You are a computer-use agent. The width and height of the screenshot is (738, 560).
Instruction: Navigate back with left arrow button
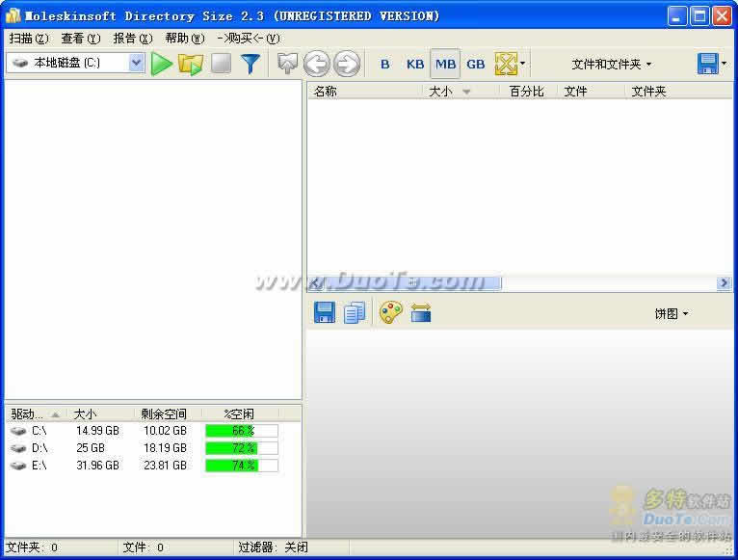pos(317,64)
